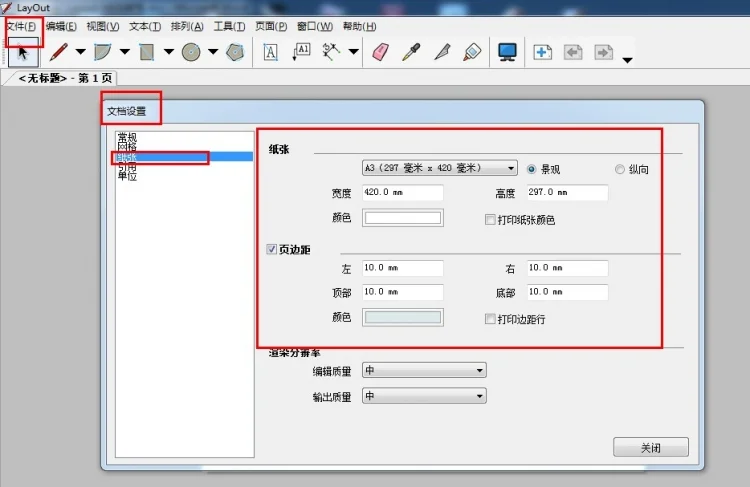Activate the Circle tool
Viewport: 750px width, 487px height.
(x=191, y=52)
